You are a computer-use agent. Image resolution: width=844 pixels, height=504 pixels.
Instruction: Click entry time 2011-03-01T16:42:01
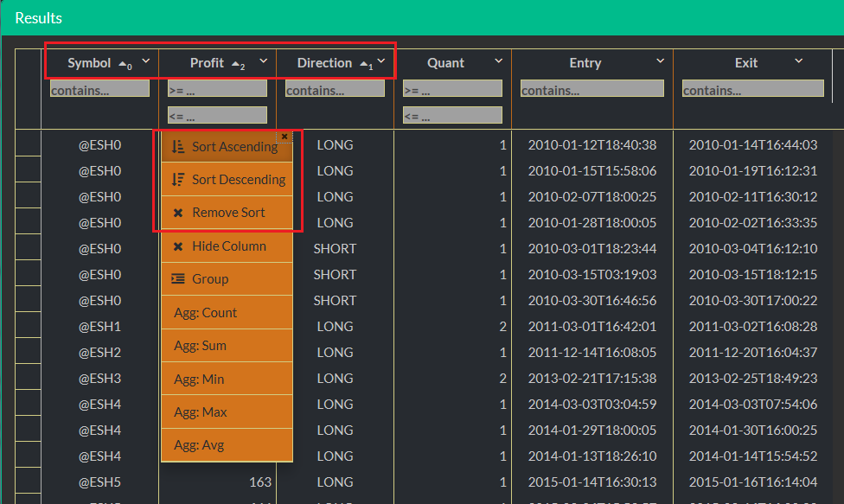coord(592,327)
